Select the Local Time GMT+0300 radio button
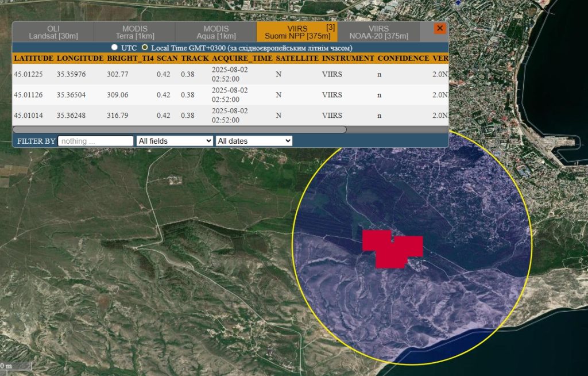588x376 pixels. click(x=145, y=47)
